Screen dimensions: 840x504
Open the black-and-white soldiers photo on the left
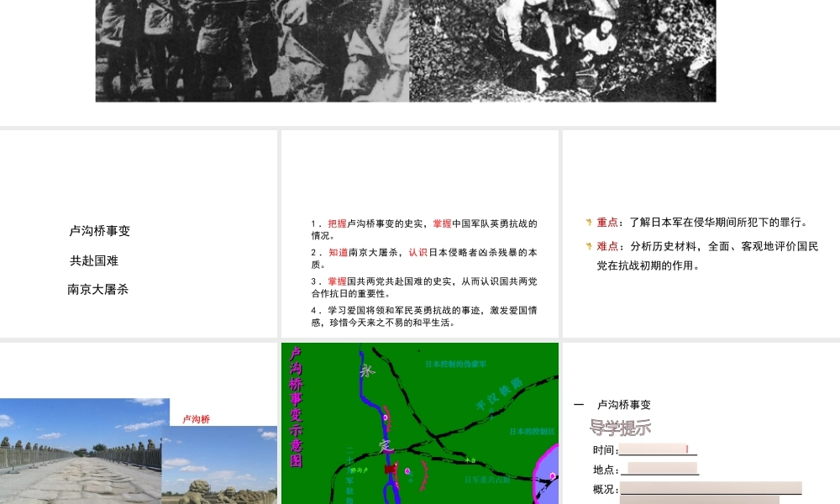[252, 51]
